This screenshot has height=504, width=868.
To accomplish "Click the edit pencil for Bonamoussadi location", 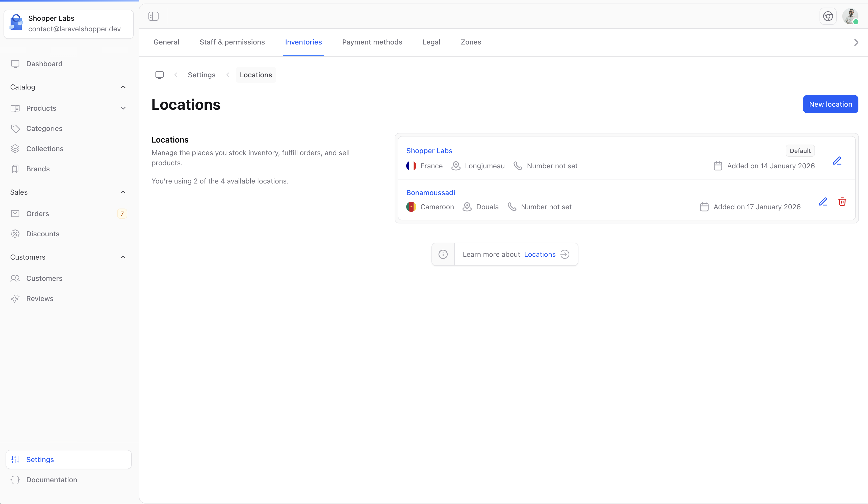I will (x=823, y=202).
